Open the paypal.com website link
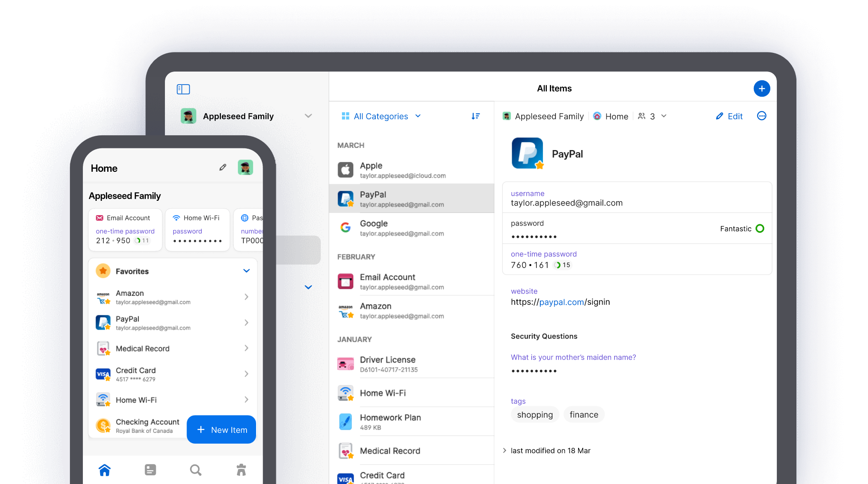This screenshot has height=484, width=868. click(561, 302)
